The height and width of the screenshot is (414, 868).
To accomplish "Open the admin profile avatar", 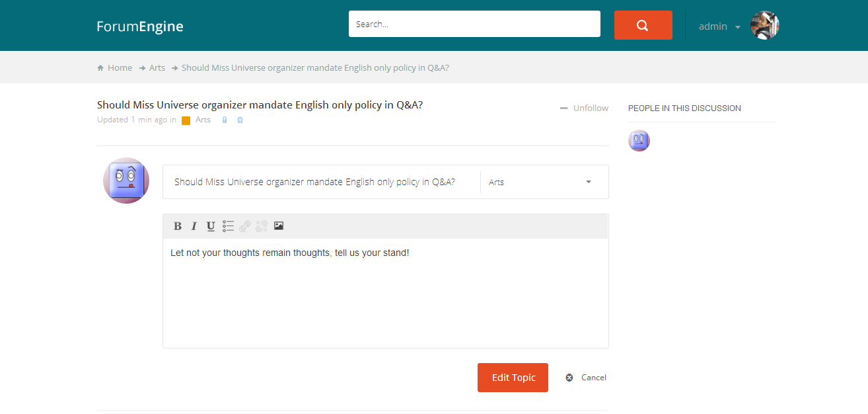I will coord(765,25).
